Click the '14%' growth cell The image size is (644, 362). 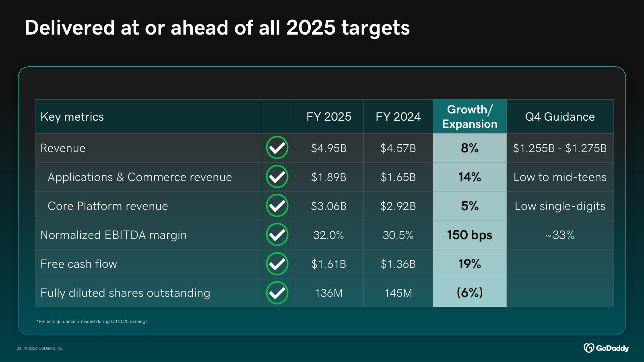pos(470,177)
